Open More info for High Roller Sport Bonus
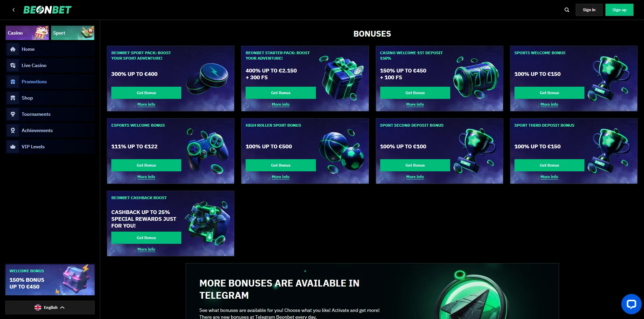Screen dimensions: 644x319 [281, 177]
